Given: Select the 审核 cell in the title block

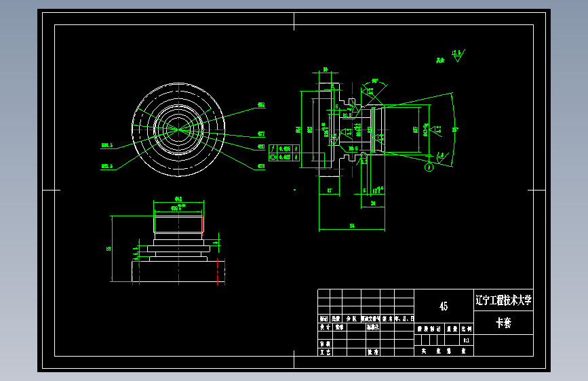Looking at the screenshot, I should pyautogui.click(x=325, y=344).
